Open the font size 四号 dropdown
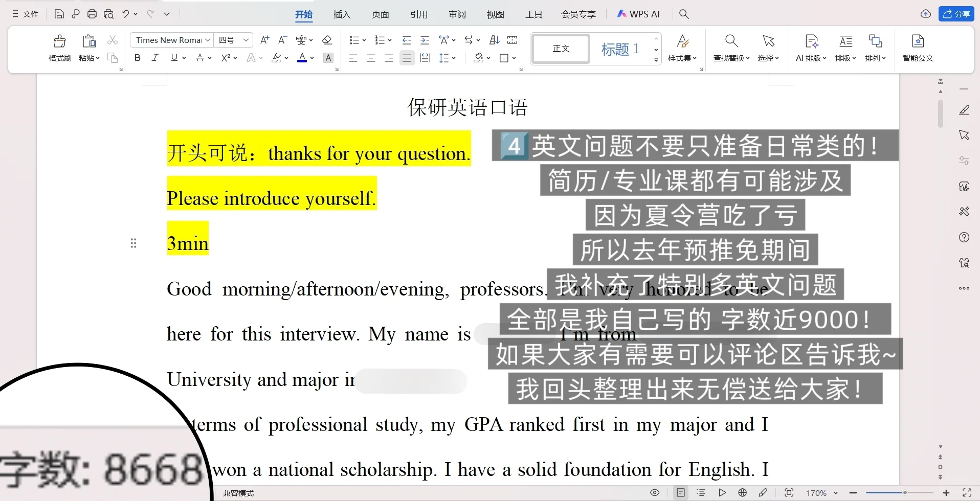 [246, 40]
